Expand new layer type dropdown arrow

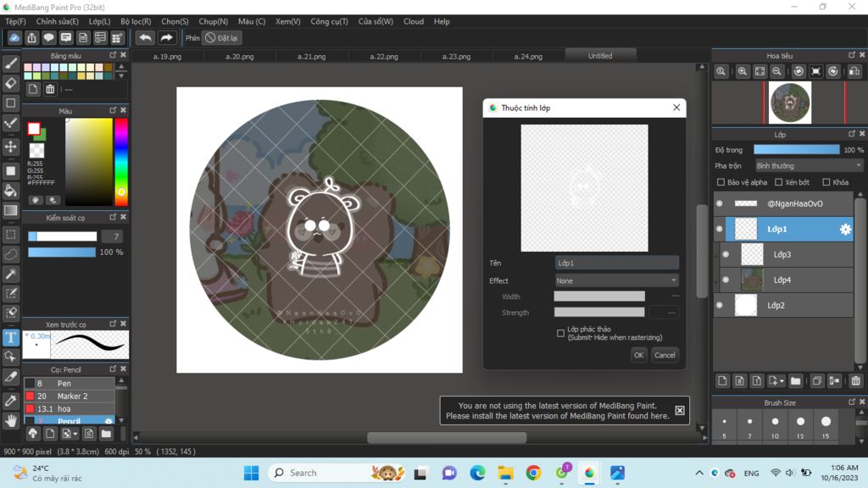pyautogui.click(x=782, y=381)
